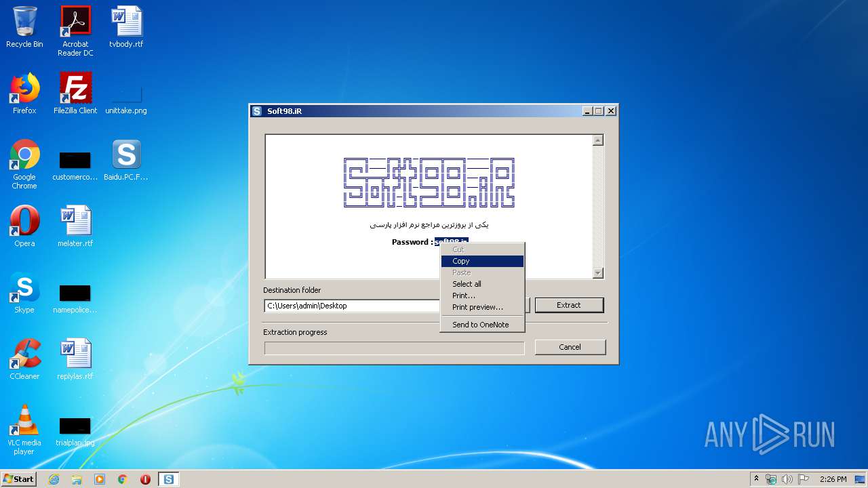
Task: Open Opera from the taskbar
Action: [145, 479]
